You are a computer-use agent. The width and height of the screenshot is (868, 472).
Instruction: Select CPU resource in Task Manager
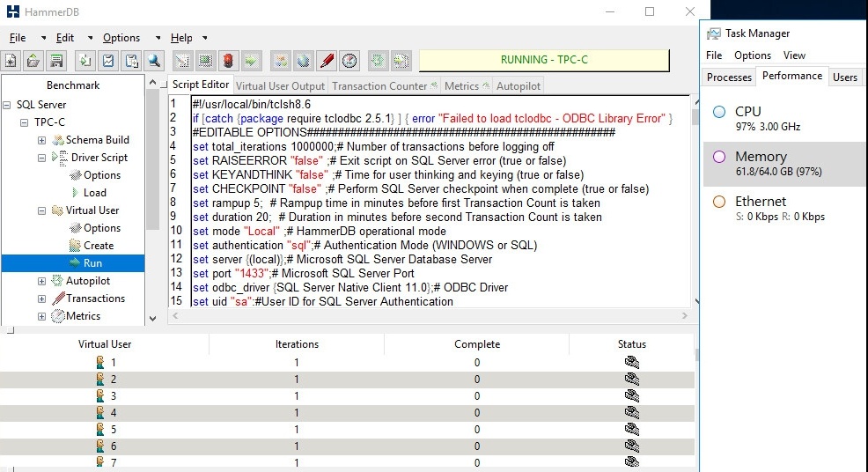click(x=785, y=119)
